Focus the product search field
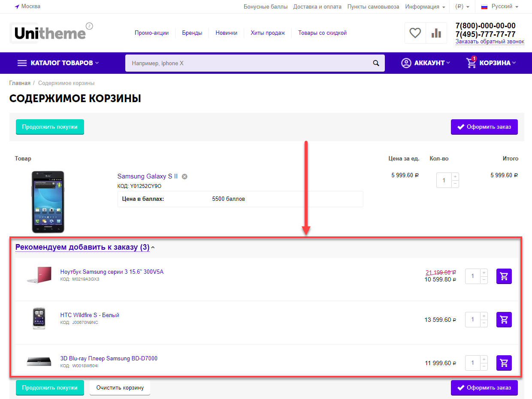532x399 pixels. (x=255, y=63)
